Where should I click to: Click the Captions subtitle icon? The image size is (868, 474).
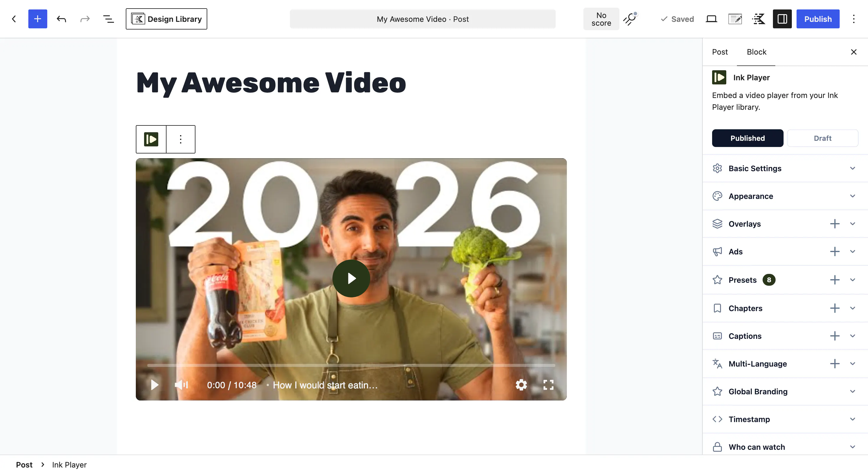pyautogui.click(x=717, y=336)
